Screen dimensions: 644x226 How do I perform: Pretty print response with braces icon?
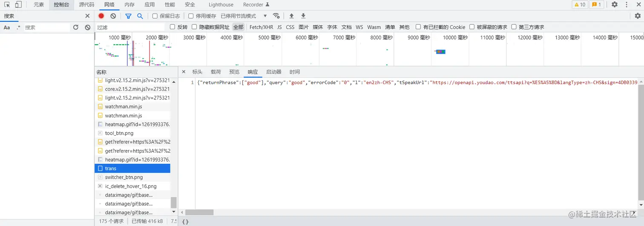pos(185,222)
